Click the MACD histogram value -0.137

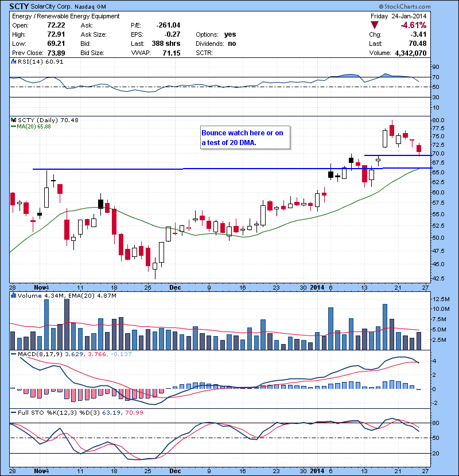[121, 354]
